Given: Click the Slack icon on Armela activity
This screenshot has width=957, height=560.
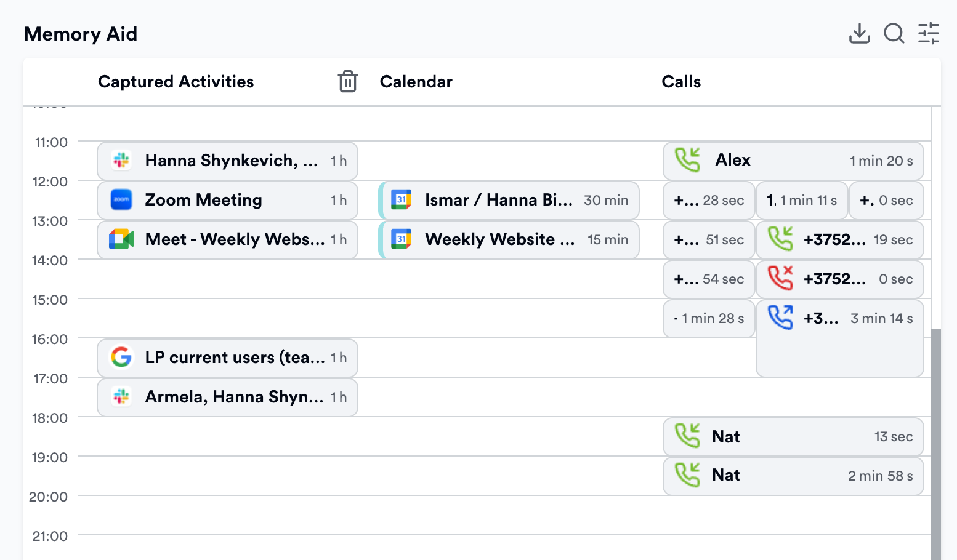Looking at the screenshot, I should click(x=121, y=397).
